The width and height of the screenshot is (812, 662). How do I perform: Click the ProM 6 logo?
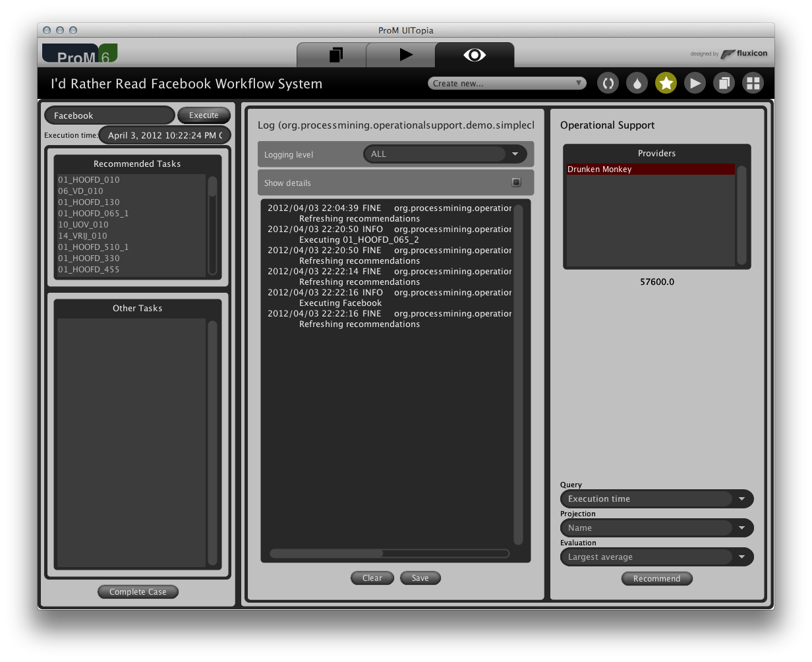(x=80, y=53)
